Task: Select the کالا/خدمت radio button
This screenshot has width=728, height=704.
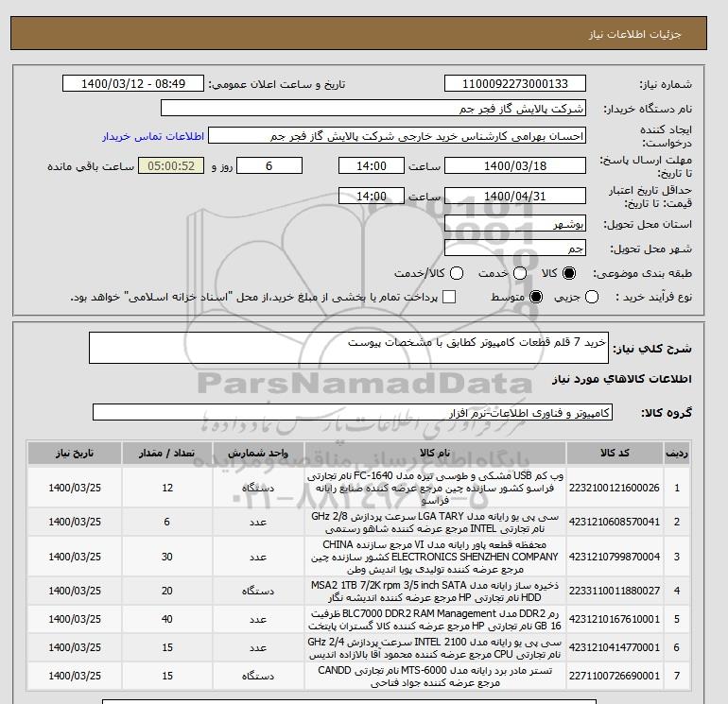Action: click(457, 273)
